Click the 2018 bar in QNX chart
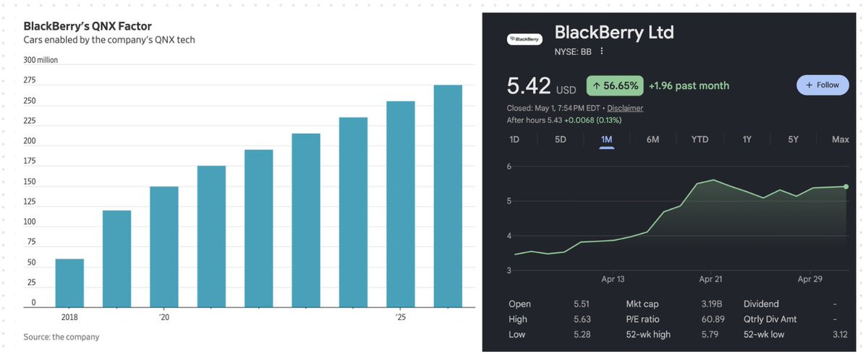Screen dimensions: 868x357 pos(69,283)
